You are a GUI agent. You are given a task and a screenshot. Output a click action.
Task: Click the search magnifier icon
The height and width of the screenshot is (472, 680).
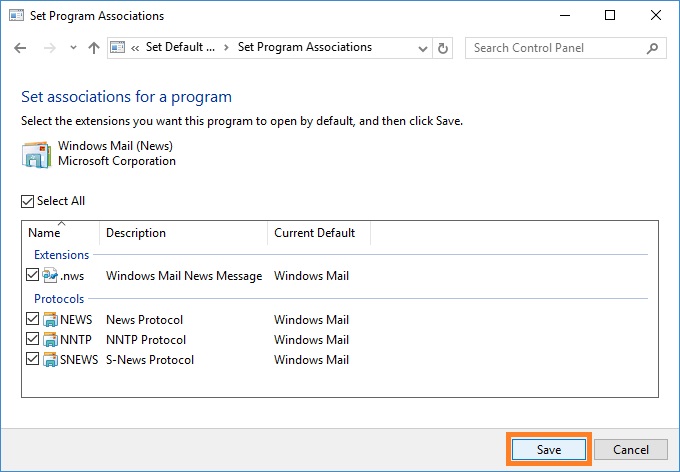click(652, 48)
